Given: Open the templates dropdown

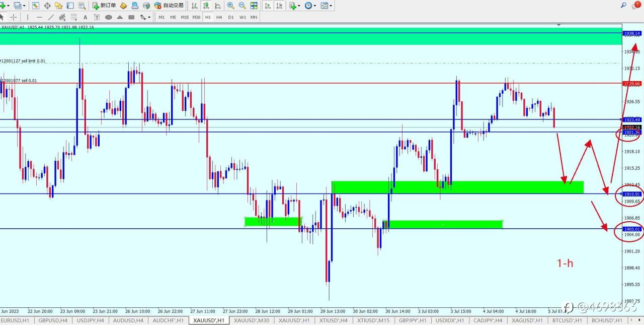Looking at the screenshot, I should tap(326, 6).
